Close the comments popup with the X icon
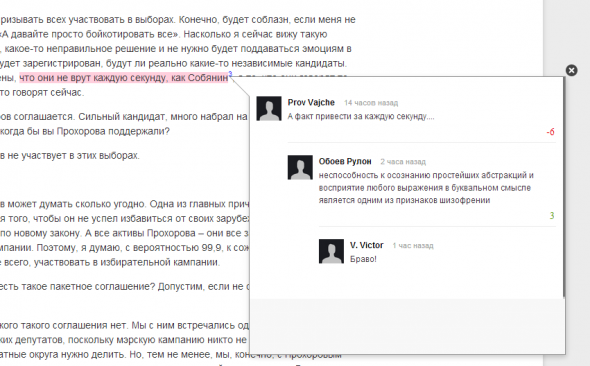 coord(571,70)
